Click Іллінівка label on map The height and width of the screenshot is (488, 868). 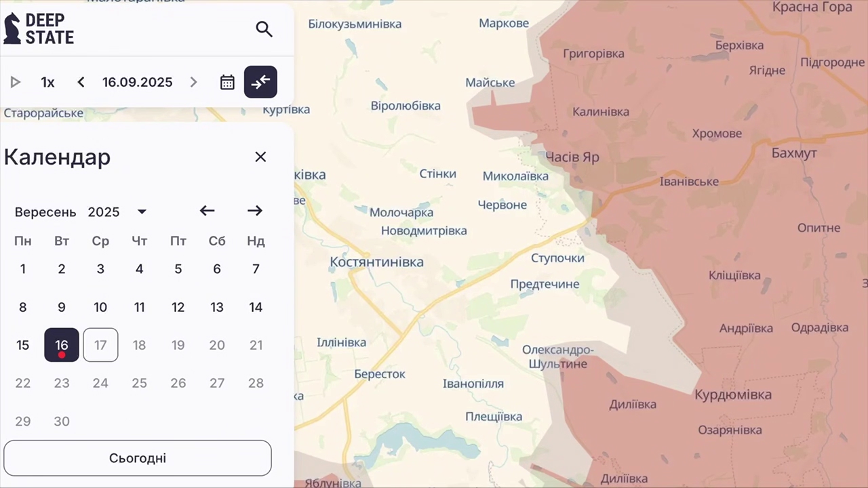342,342
